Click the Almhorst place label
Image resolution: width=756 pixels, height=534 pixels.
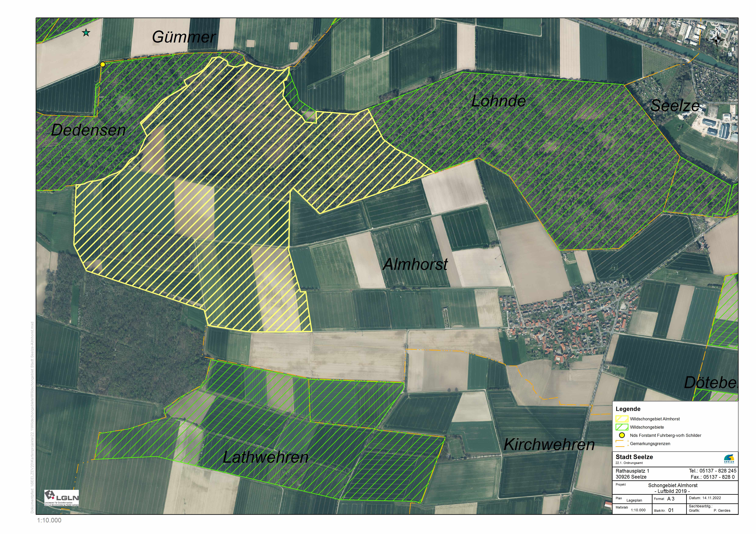416,264
